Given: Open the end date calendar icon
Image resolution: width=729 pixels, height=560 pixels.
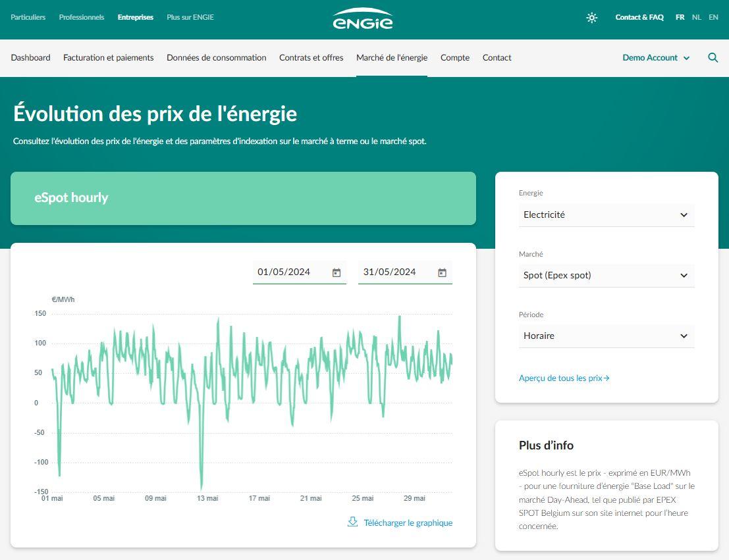Looking at the screenshot, I should click(442, 272).
